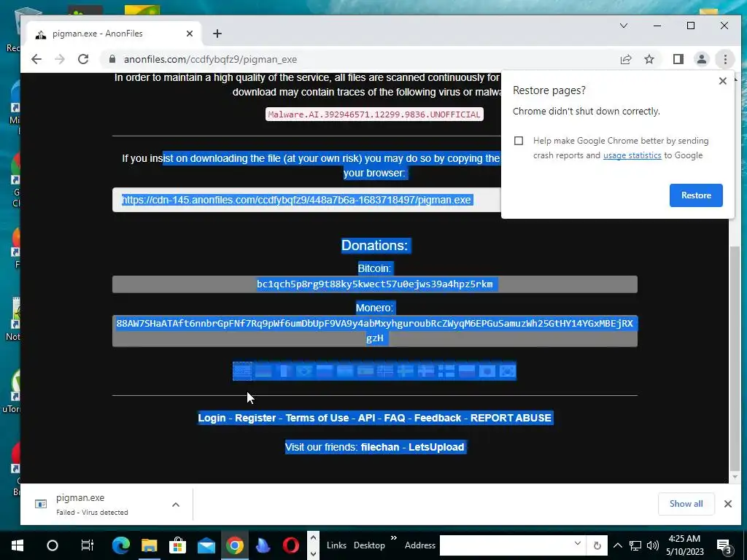The width and height of the screenshot is (747, 560).
Task: Click the Desktop toolbar label
Action: point(369,545)
